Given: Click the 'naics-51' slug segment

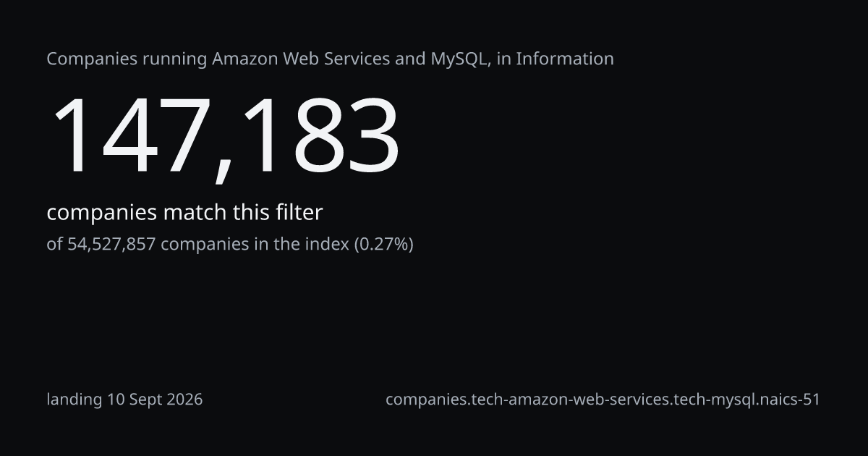Looking at the screenshot, I should (790, 400).
